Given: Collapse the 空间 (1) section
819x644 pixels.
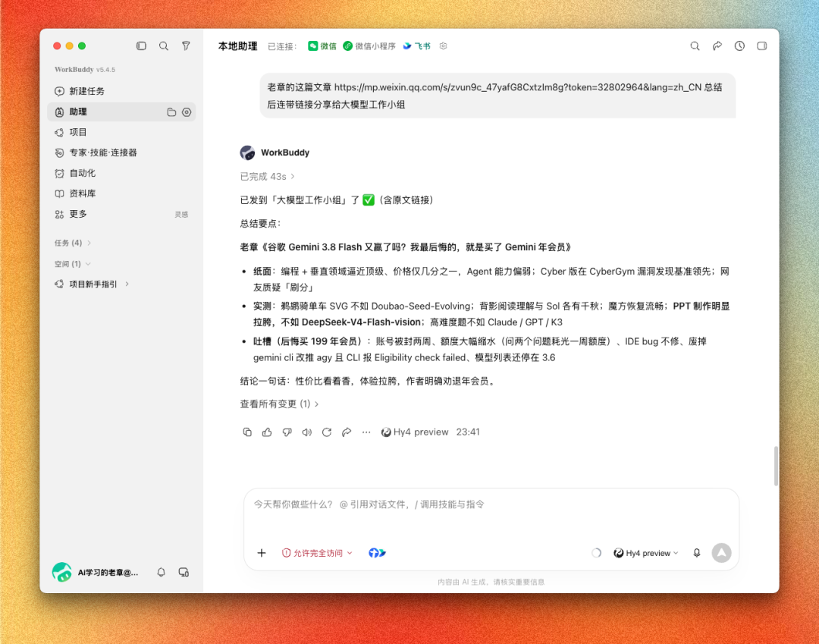Looking at the screenshot, I should tap(73, 264).
